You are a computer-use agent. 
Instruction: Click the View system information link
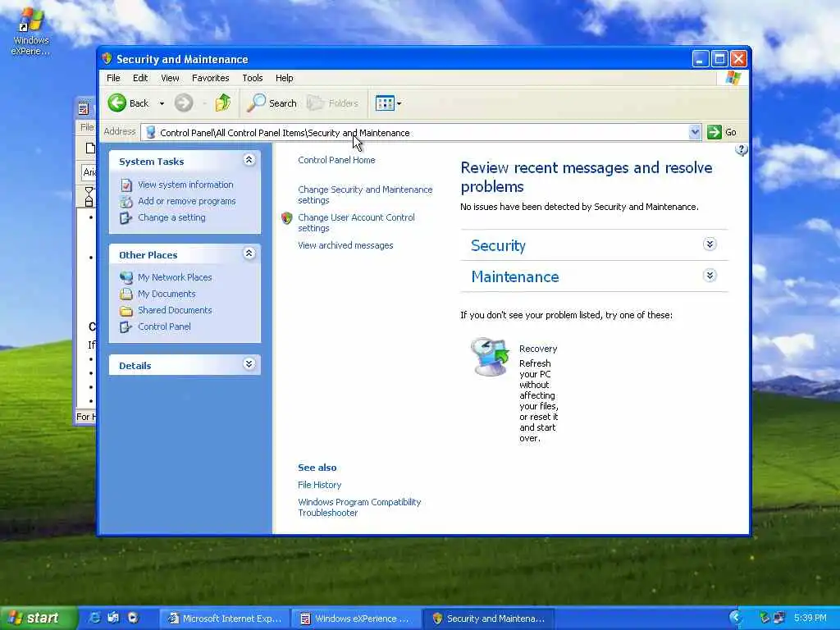[185, 185]
